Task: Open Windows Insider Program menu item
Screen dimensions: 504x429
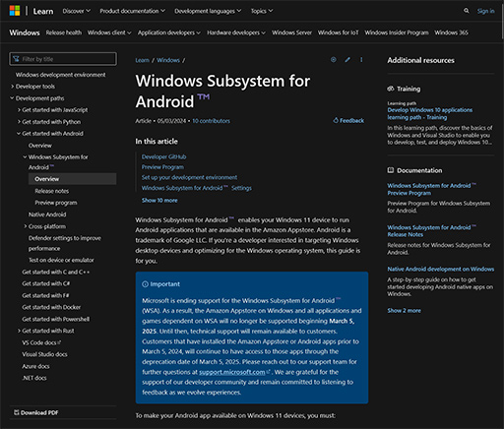Action: 397,32
